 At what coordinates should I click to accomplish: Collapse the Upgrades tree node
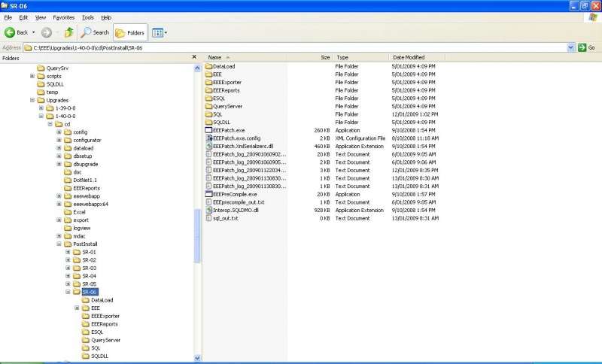[32, 100]
